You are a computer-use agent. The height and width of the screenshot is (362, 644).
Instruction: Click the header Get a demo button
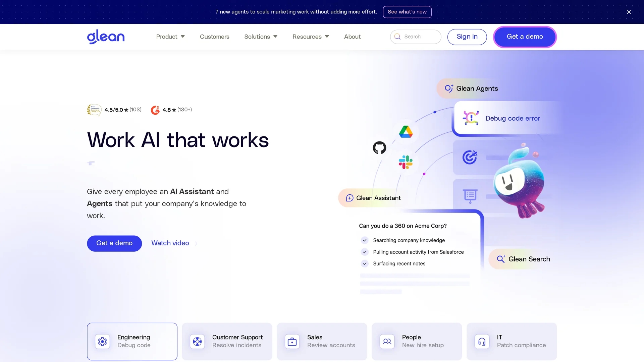pyautogui.click(x=525, y=37)
